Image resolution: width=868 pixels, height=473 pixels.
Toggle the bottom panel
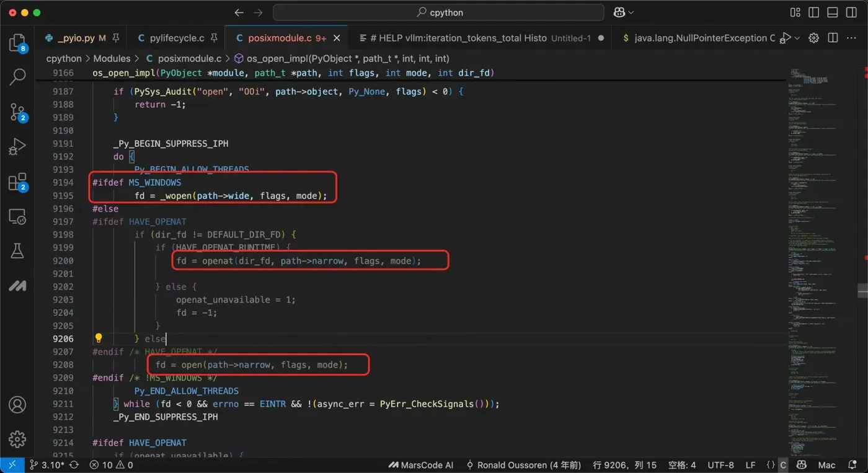[833, 12]
